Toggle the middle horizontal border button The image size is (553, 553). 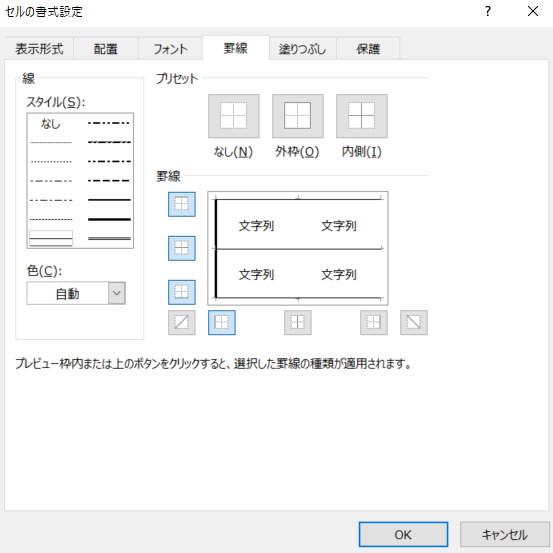pyautogui.click(x=182, y=248)
